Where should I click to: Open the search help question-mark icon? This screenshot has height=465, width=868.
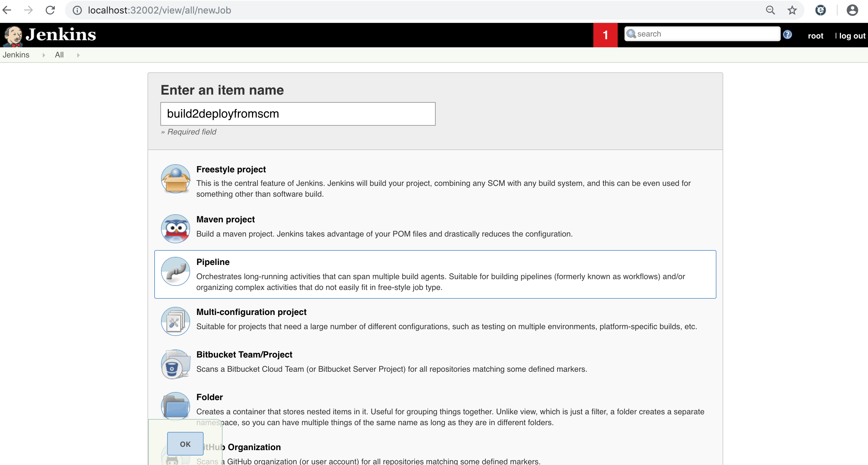coord(787,34)
